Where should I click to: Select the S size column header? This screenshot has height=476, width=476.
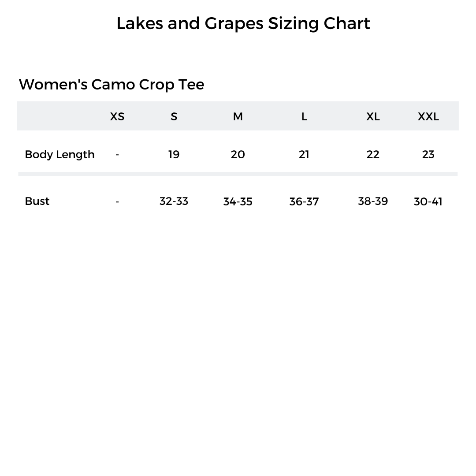pyautogui.click(x=174, y=116)
